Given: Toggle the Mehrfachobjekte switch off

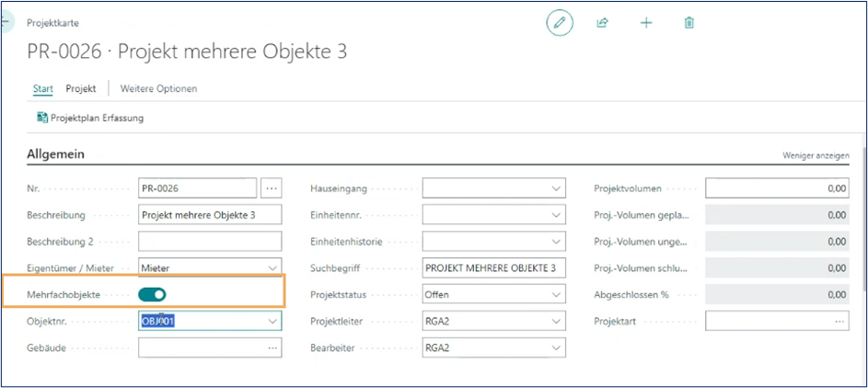Looking at the screenshot, I should pyautogui.click(x=152, y=294).
